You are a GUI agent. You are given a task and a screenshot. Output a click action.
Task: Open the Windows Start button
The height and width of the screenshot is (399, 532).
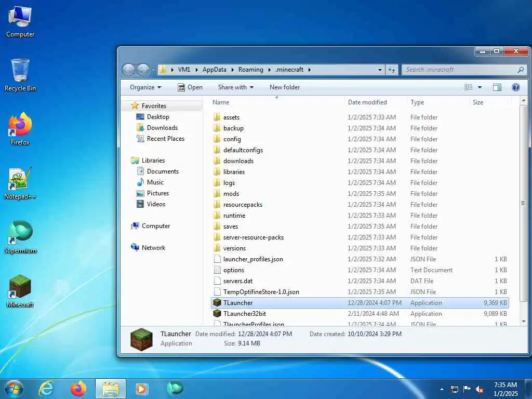click(x=14, y=389)
